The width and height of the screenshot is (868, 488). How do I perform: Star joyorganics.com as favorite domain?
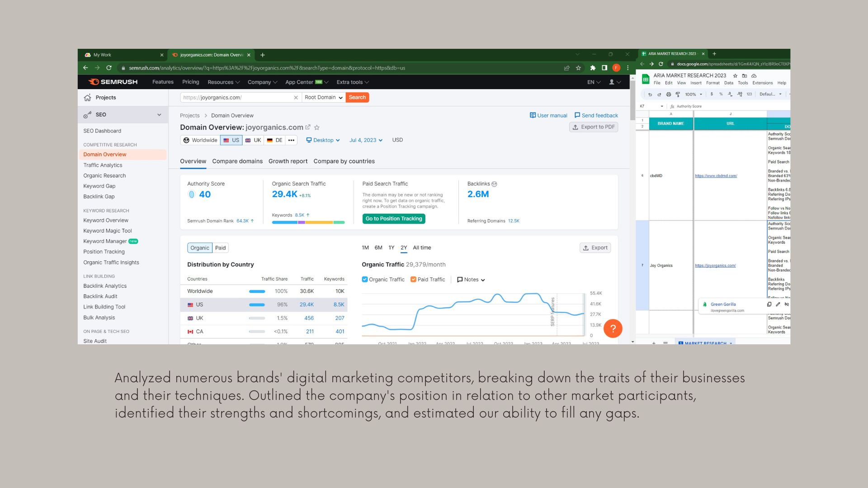click(317, 127)
